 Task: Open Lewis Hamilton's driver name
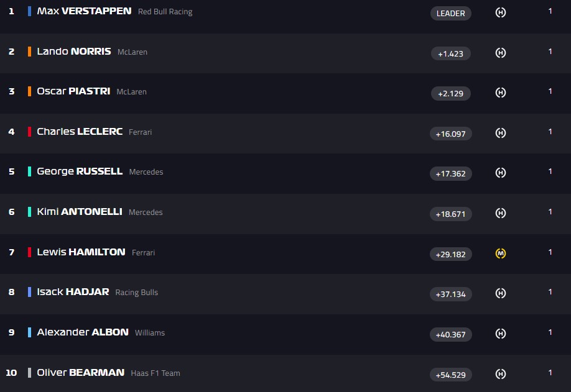click(81, 252)
